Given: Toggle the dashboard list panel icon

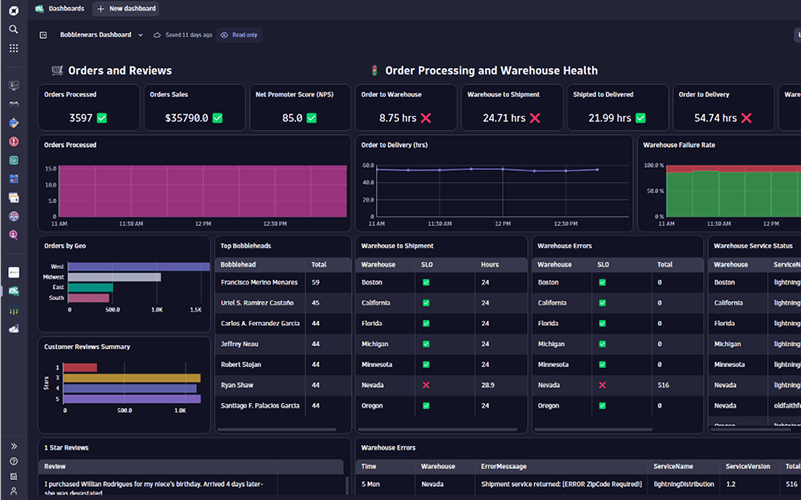Looking at the screenshot, I should coord(43,35).
